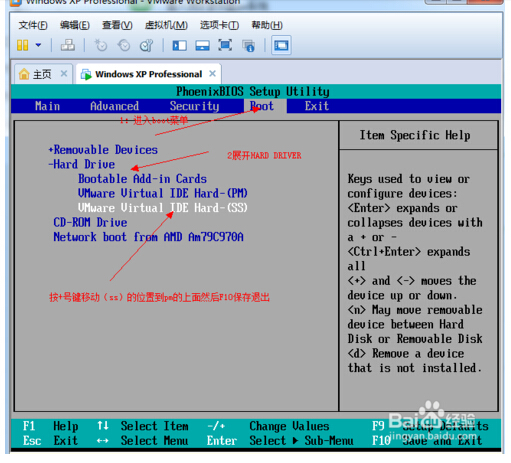The width and height of the screenshot is (511, 463).
Task: Close the Windows XP Professional tab
Action: tap(212, 73)
